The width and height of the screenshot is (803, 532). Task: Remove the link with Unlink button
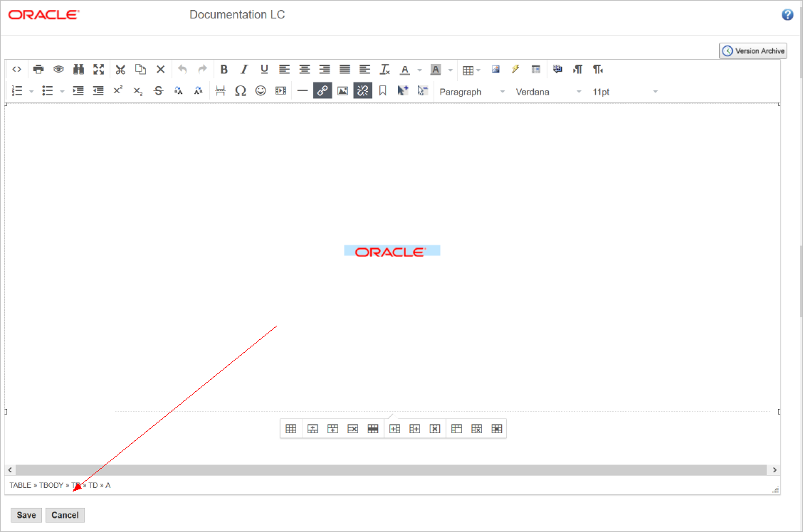(x=362, y=91)
